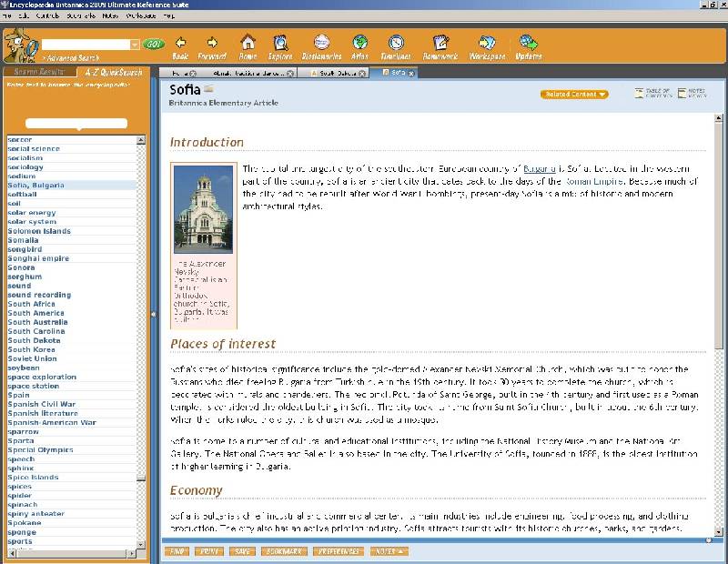Open the search box dropdown arrow
728x564 pixels.
tap(135, 45)
